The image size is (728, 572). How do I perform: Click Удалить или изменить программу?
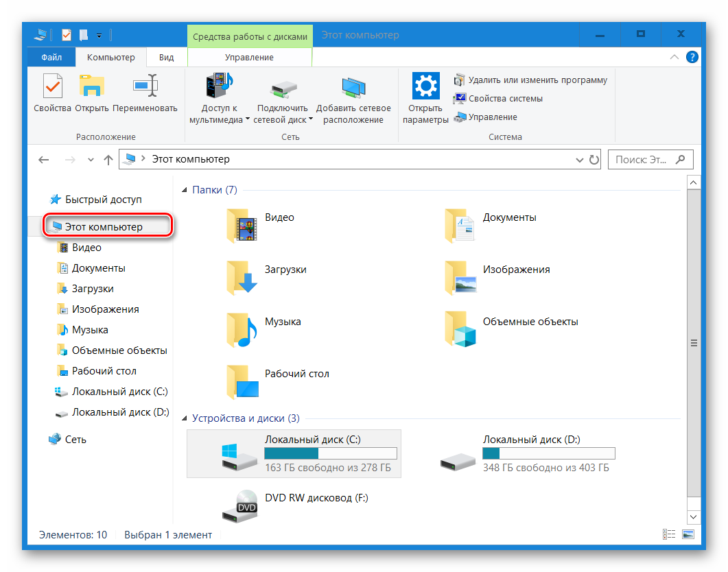coord(530,80)
